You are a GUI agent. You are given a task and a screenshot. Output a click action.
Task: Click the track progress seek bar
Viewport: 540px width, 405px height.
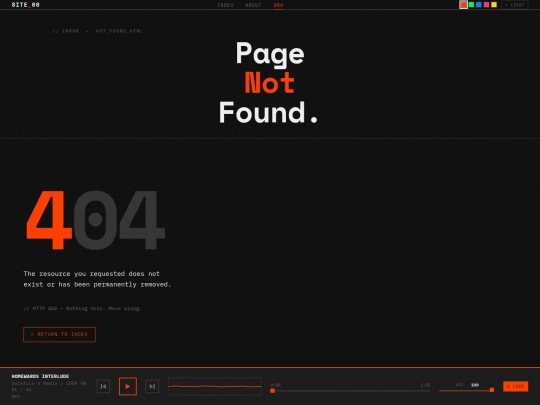tap(350, 391)
